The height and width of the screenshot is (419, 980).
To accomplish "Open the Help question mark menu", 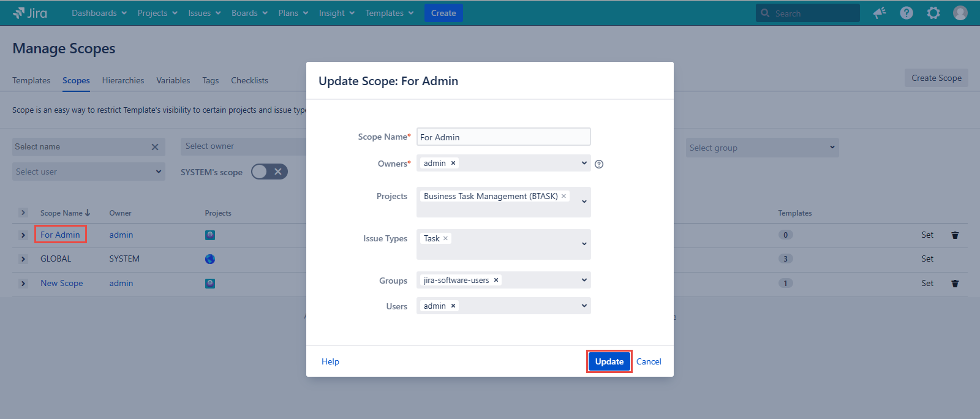I will (907, 13).
